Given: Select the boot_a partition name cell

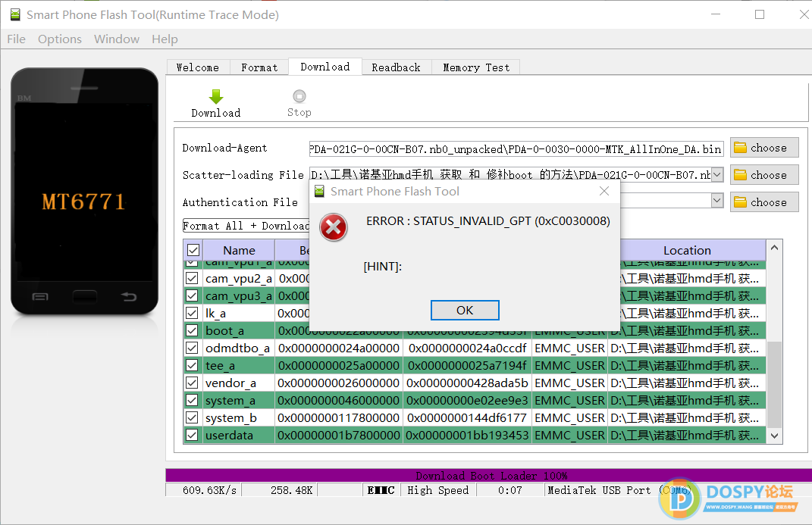Looking at the screenshot, I should [x=239, y=330].
